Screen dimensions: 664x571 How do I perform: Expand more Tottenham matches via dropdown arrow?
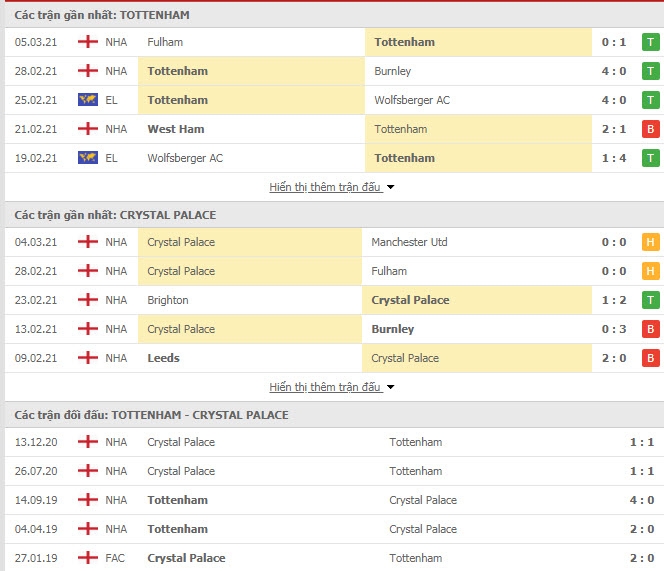click(x=390, y=187)
